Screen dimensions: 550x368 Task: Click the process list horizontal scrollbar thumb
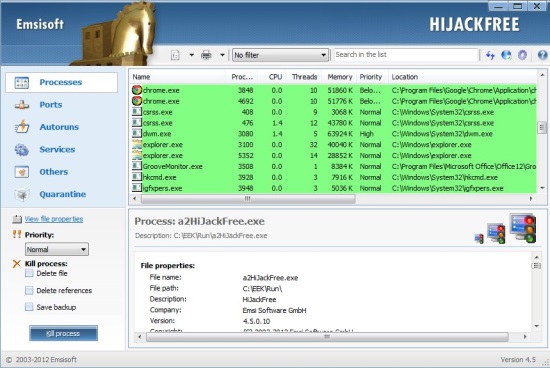248,199
